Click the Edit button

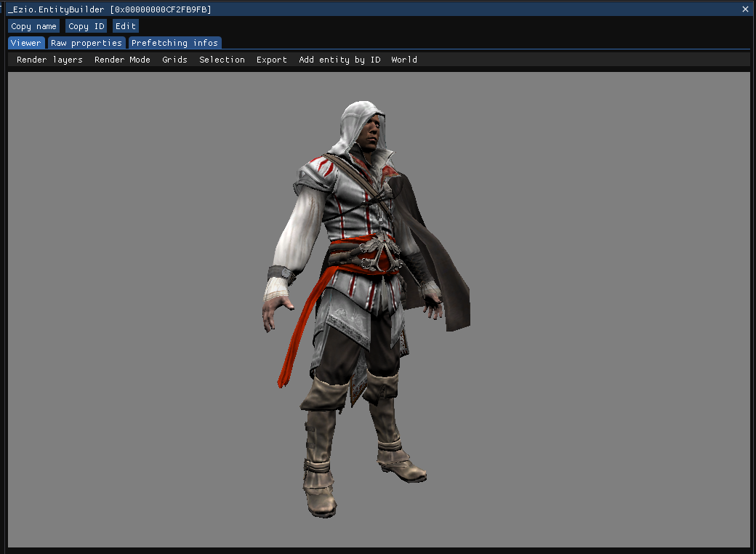point(125,25)
